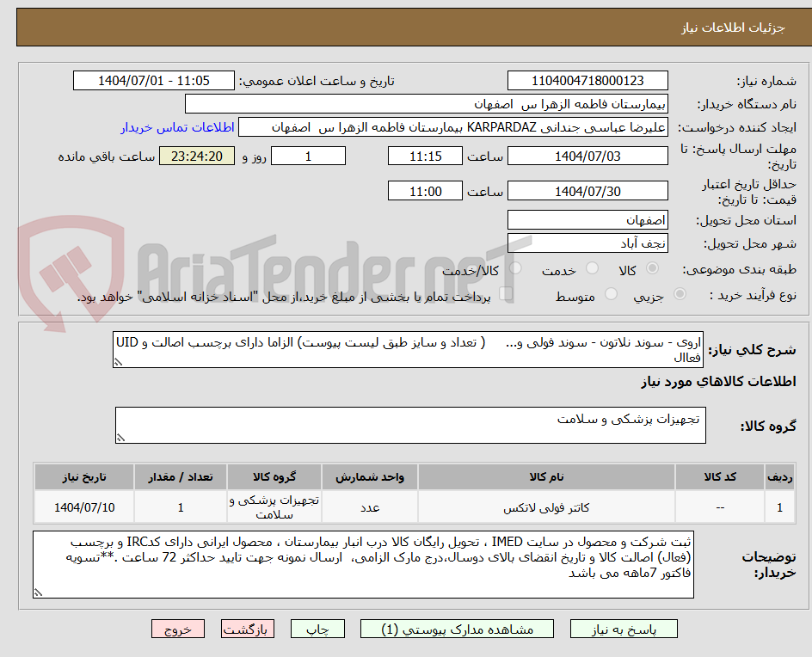Click the remaining time counter 23:24:20
Screen dimensions: 812x657
[x=196, y=156]
